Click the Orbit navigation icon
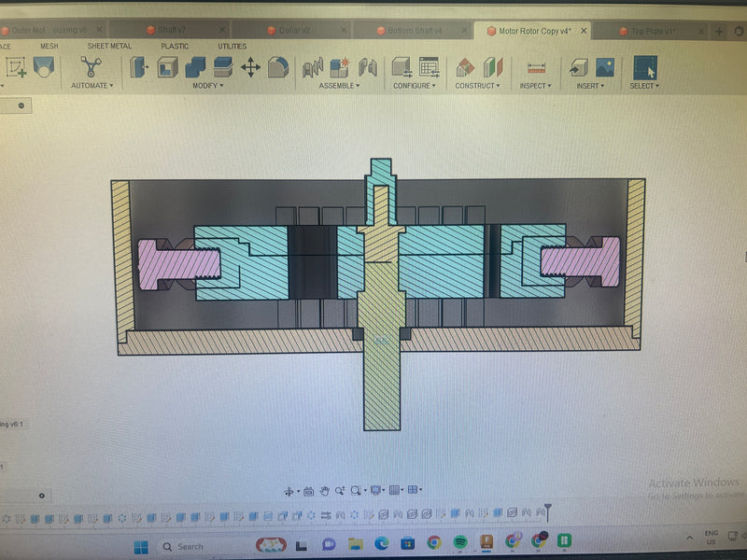Screen dimensions: 747x560 (x=289, y=490)
